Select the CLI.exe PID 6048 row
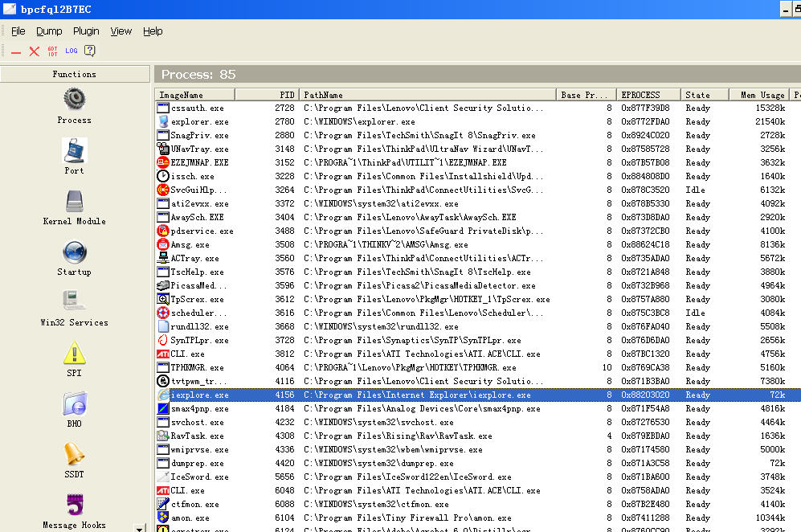Screen dimensions: 801x532 (478, 490)
